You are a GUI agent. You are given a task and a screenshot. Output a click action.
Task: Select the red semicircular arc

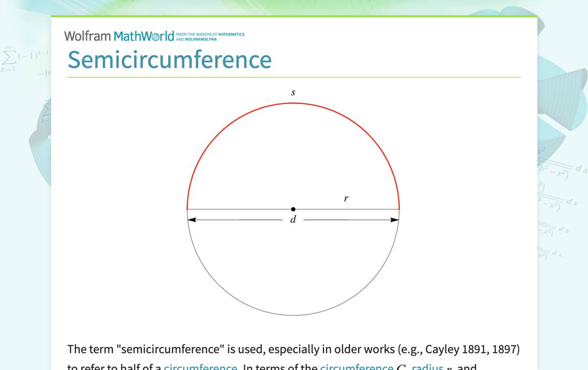click(x=293, y=103)
